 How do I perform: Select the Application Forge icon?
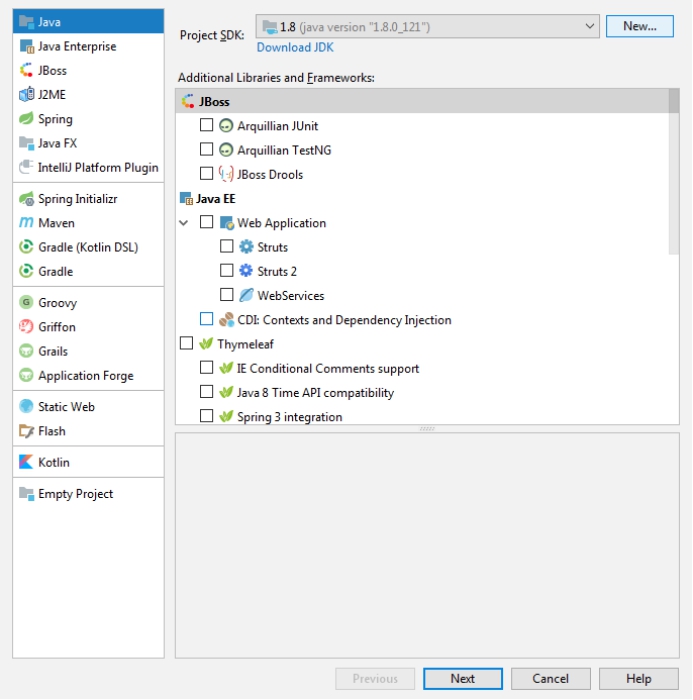point(26,375)
